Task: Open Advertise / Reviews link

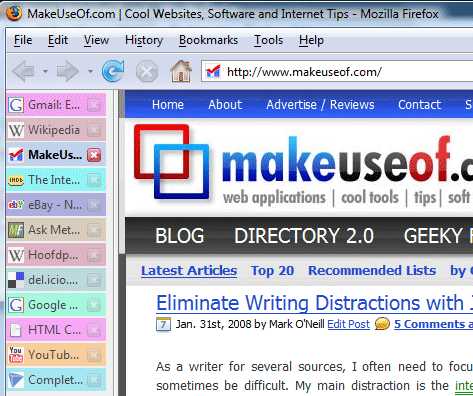Action: 320,105
